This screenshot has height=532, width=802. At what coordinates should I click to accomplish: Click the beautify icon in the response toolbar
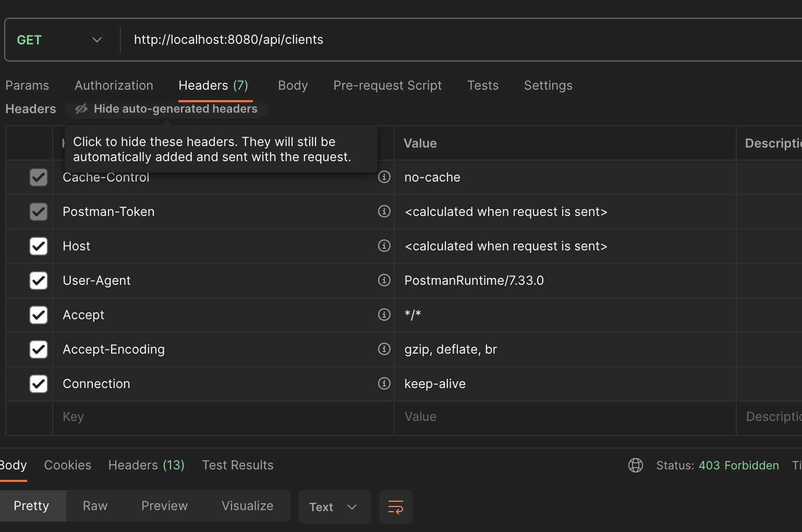click(395, 506)
